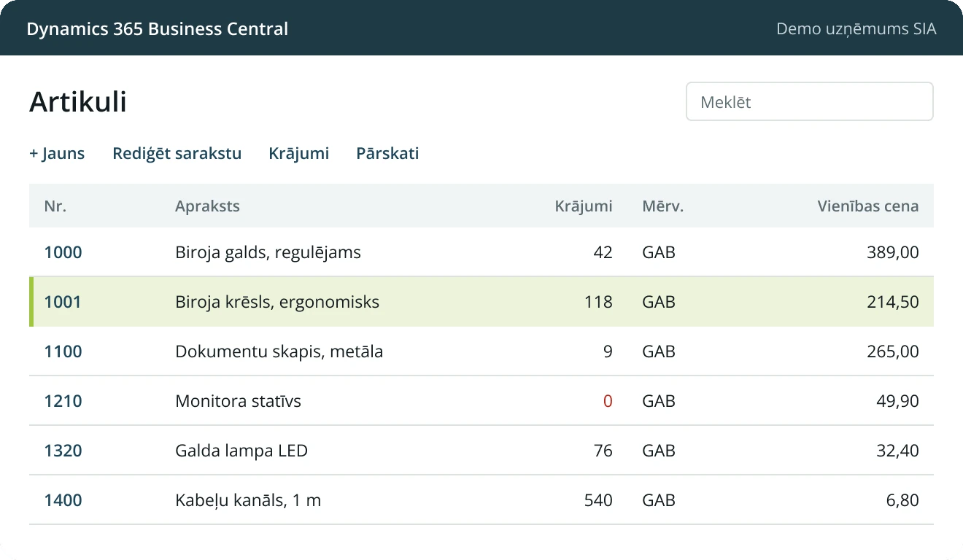Click company name Demo uzņēmums SIA
The width and height of the screenshot is (963, 560).
tap(856, 29)
